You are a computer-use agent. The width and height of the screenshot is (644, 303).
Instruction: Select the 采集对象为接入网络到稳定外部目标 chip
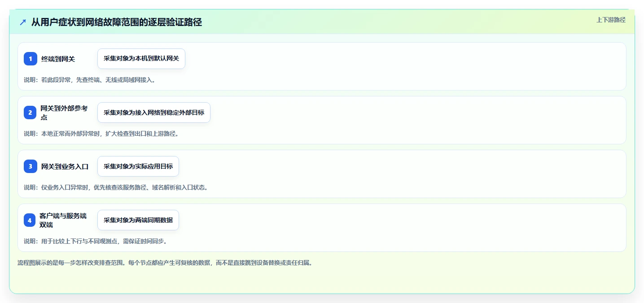(x=154, y=113)
